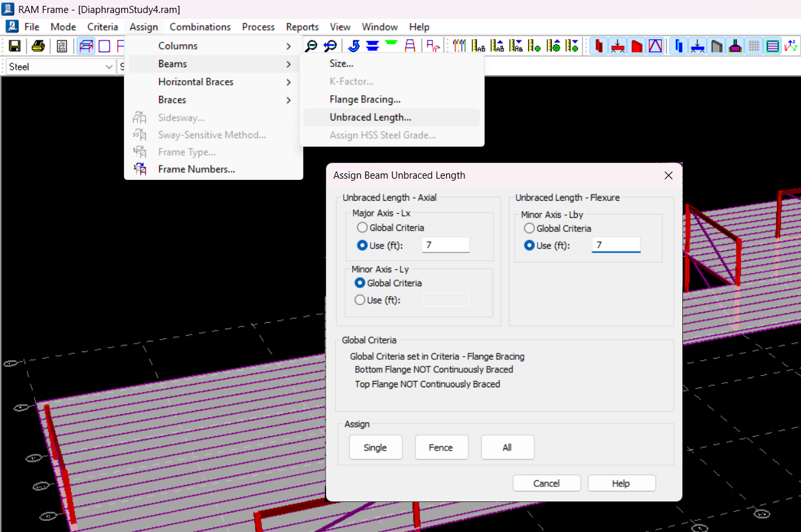Viewport: 801px width, 532px height.
Task: Click the blue rotate arrow icon
Action: [354, 46]
